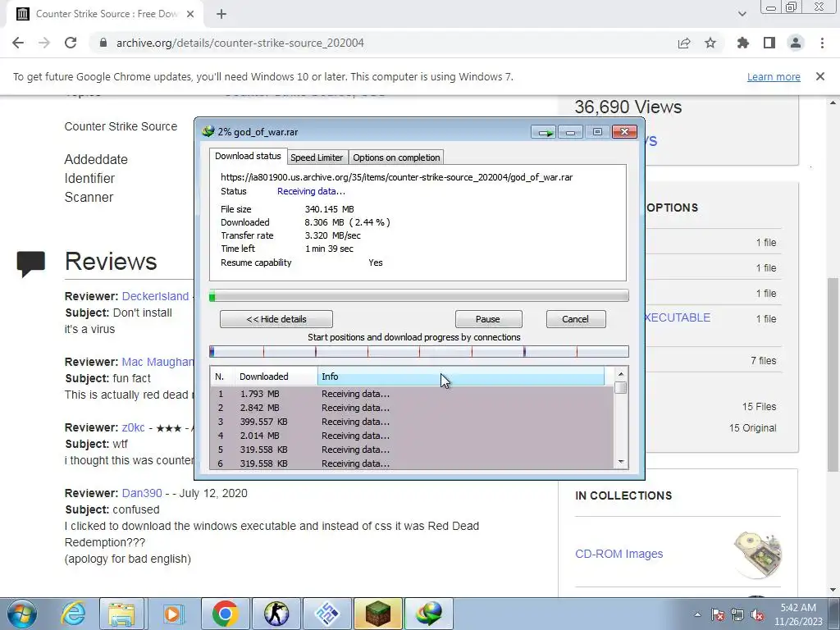Image resolution: width=840 pixels, height=630 pixels.
Task: Click the connections list scroll-up arrow
Action: pyautogui.click(x=621, y=374)
